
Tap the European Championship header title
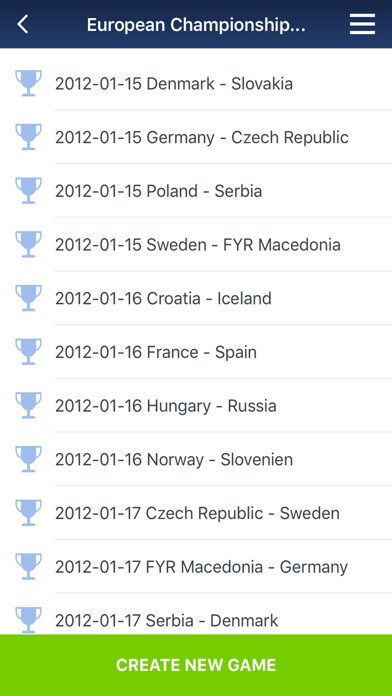point(196,25)
